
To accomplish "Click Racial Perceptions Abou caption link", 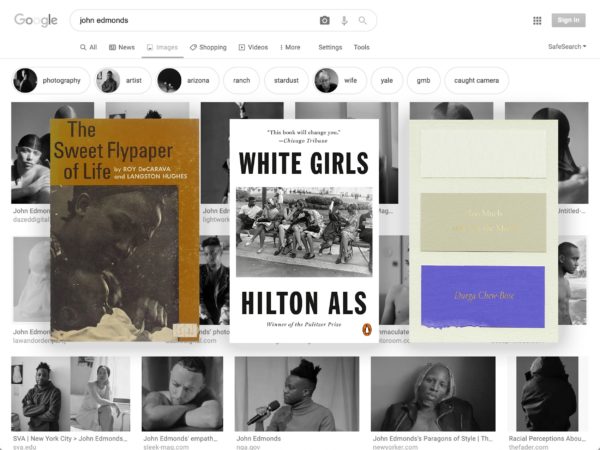I will click(547, 439).
